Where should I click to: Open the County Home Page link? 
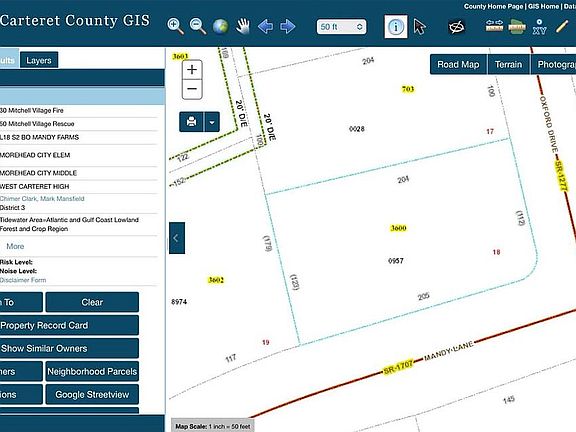click(x=493, y=6)
